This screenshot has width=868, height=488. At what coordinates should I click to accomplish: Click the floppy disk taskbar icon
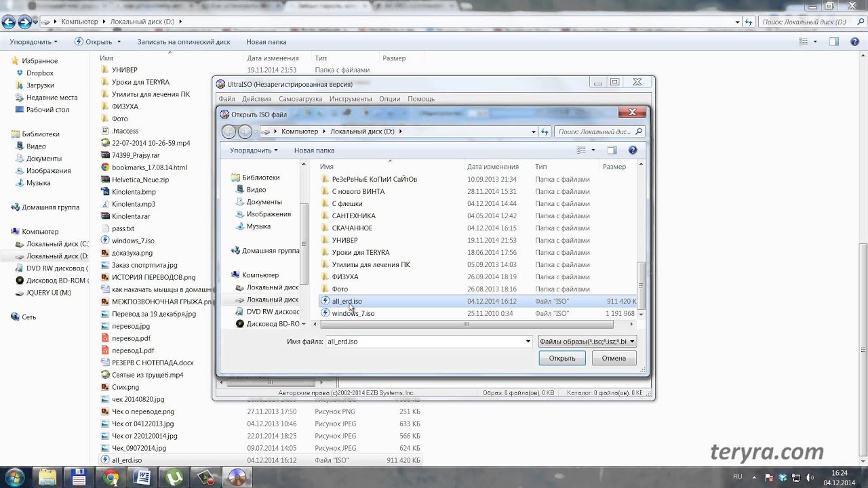tap(79, 477)
